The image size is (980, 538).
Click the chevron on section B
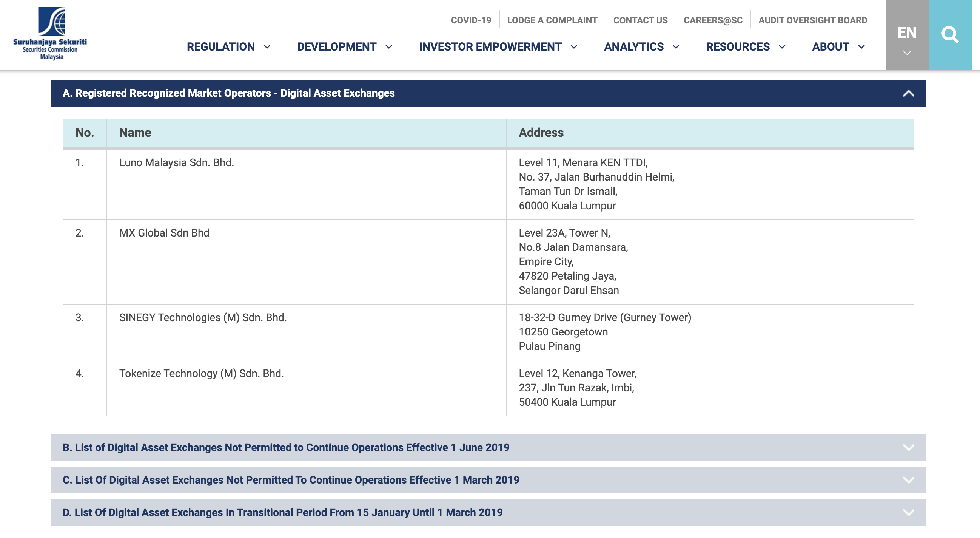[908, 447]
